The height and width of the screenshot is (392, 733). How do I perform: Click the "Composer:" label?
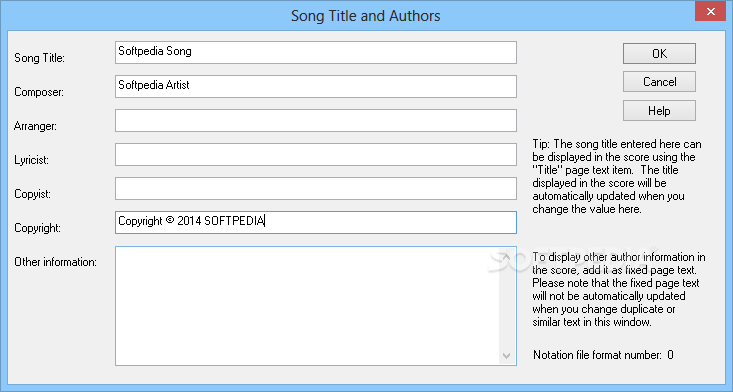click(39, 92)
